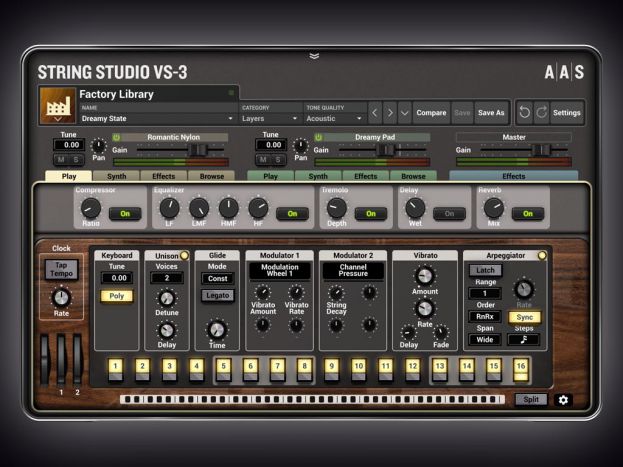Click the Unison Voices value field
623x467 pixels.
click(x=166, y=278)
